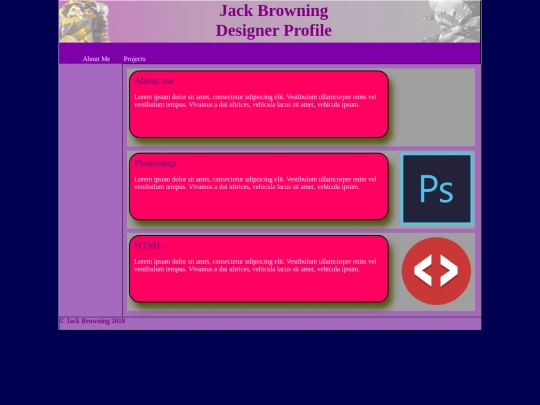Image resolution: width=540 pixels, height=405 pixels.
Task: Click the Lorem ipsum paragraph under 'Photoshop'
Action: pos(255,183)
